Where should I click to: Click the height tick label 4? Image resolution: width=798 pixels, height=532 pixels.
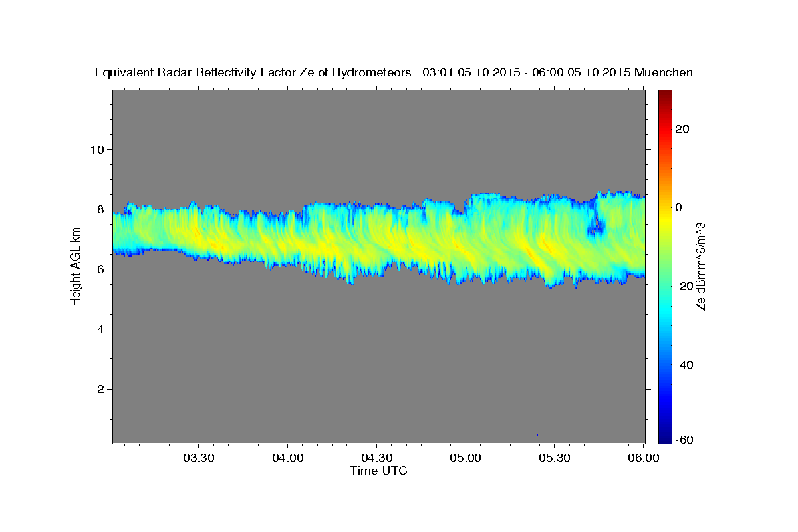point(100,329)
